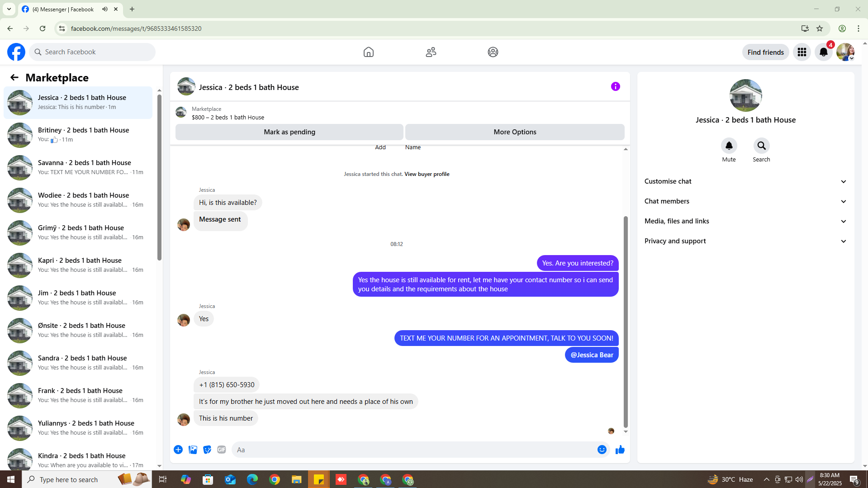This screenshot has width=868, height=488.
Task: Send a thumbs-up like
Action: (x=620, y=450)
